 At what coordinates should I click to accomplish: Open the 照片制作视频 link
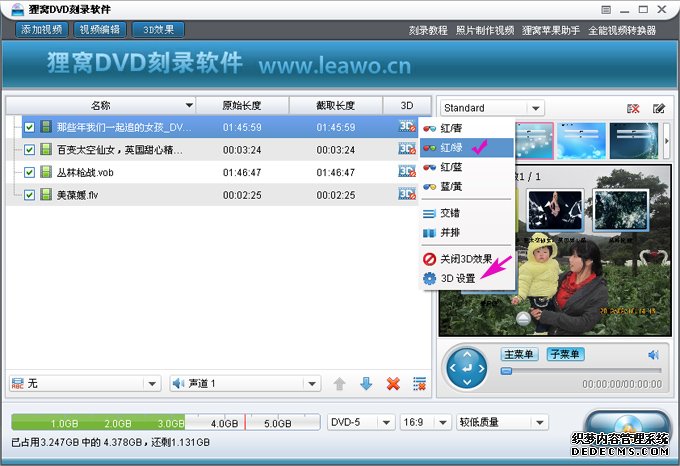485,30
